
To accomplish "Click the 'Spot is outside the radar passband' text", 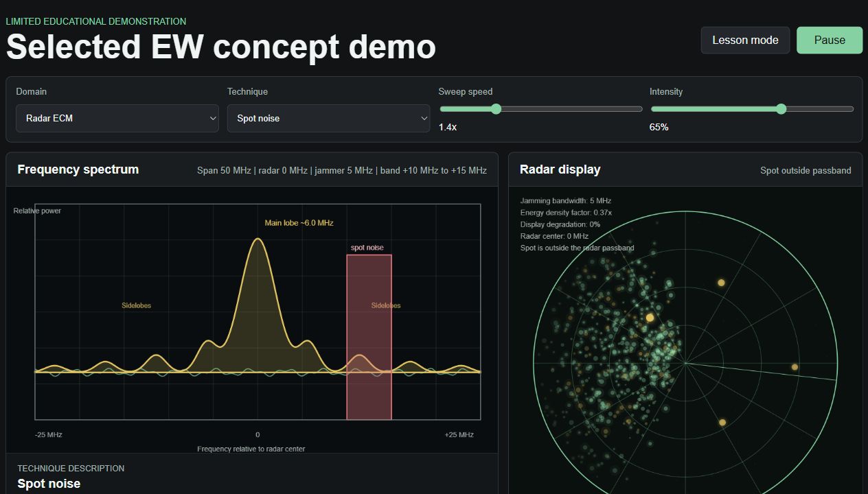I will [578, 248].
